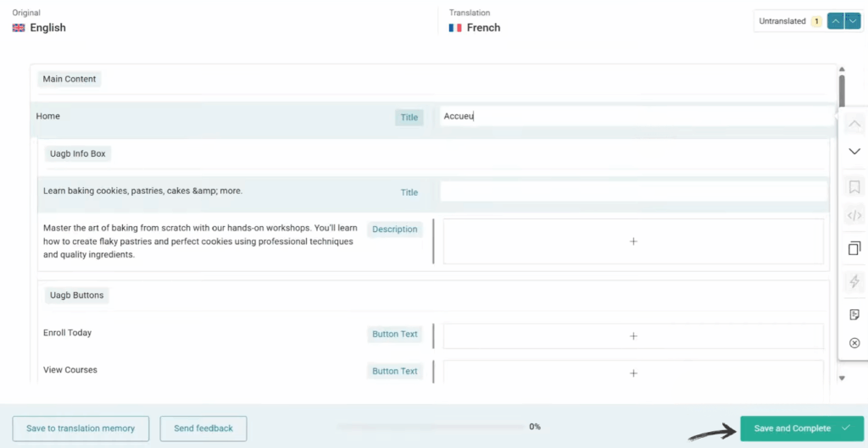Expand the Enroll Today translation field

point(633,336)
